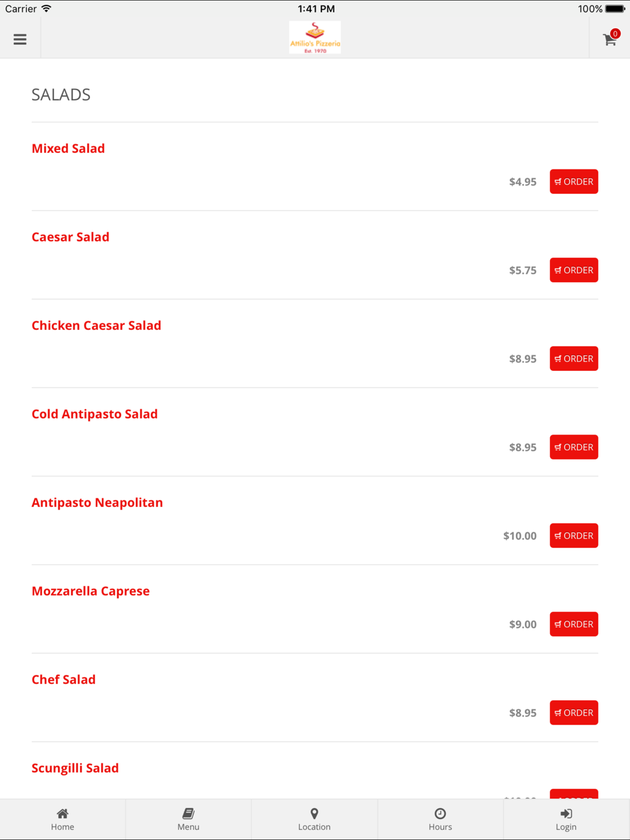
Task: Open the shopping cart
Action: (x=609, y=40)
